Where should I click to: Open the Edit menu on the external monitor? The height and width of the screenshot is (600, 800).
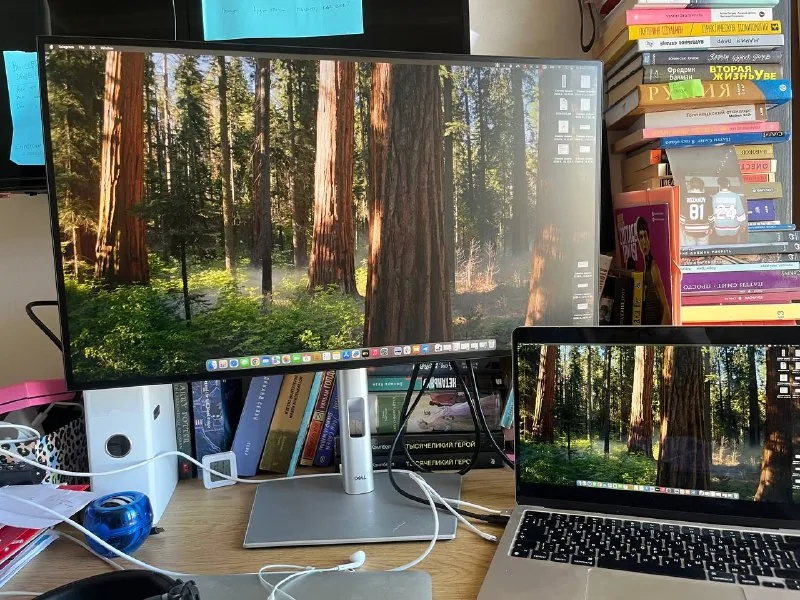pos(92,47)
